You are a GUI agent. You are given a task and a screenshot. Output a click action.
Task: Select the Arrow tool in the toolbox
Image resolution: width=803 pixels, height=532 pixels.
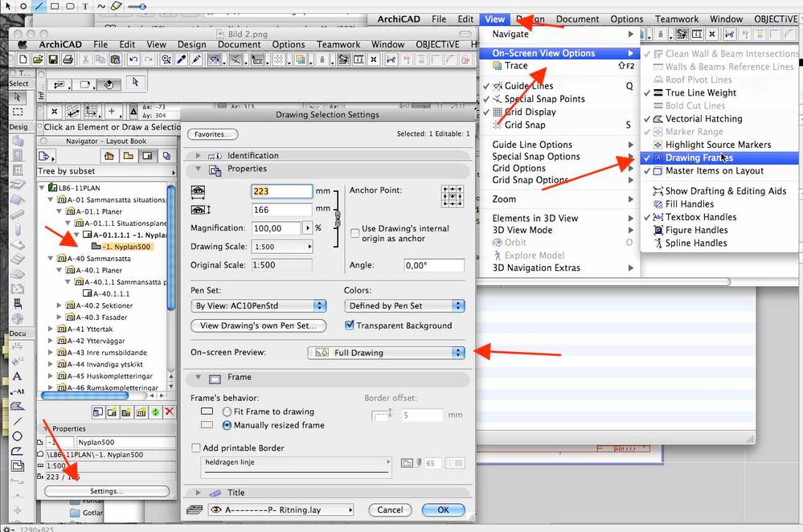coord(18,96)
